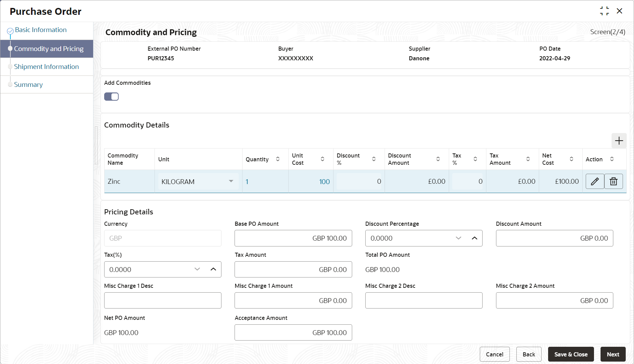634x364 pixels.
Task: Toggle the Add Commodities switch
Action: click(x=111, y=97)
